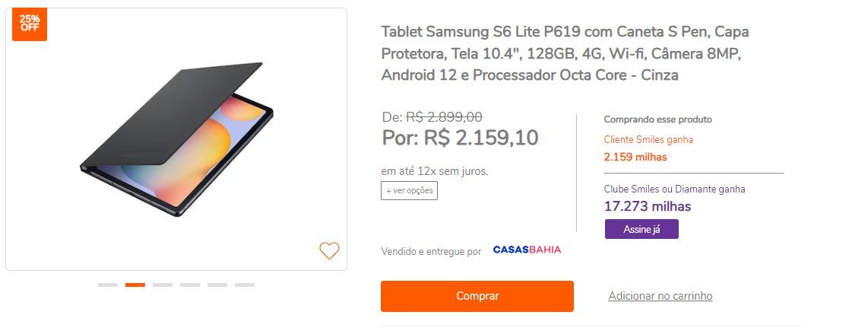Add the tablet to favorites with the heart icon

click(329, 250)
